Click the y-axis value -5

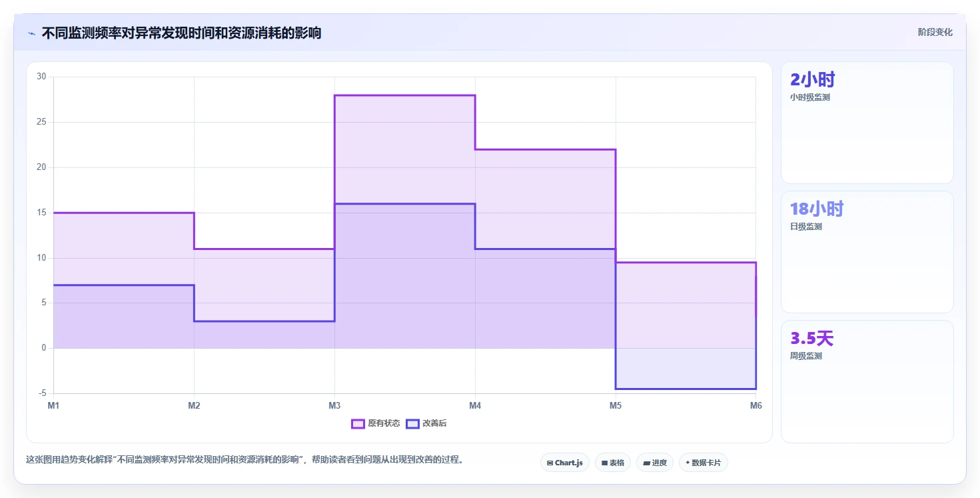tap(43, 393)
